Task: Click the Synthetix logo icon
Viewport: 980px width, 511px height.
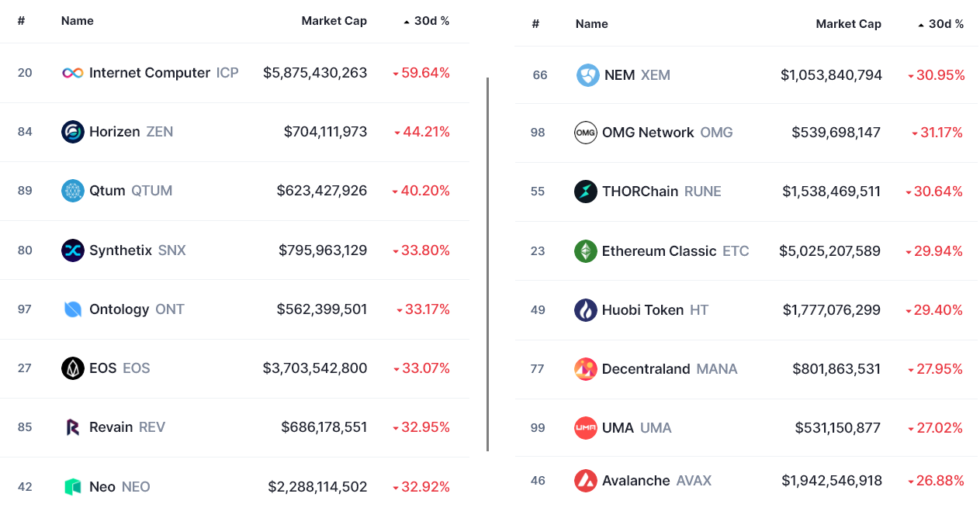Action: pyautogui.click(x=72, y=250)
